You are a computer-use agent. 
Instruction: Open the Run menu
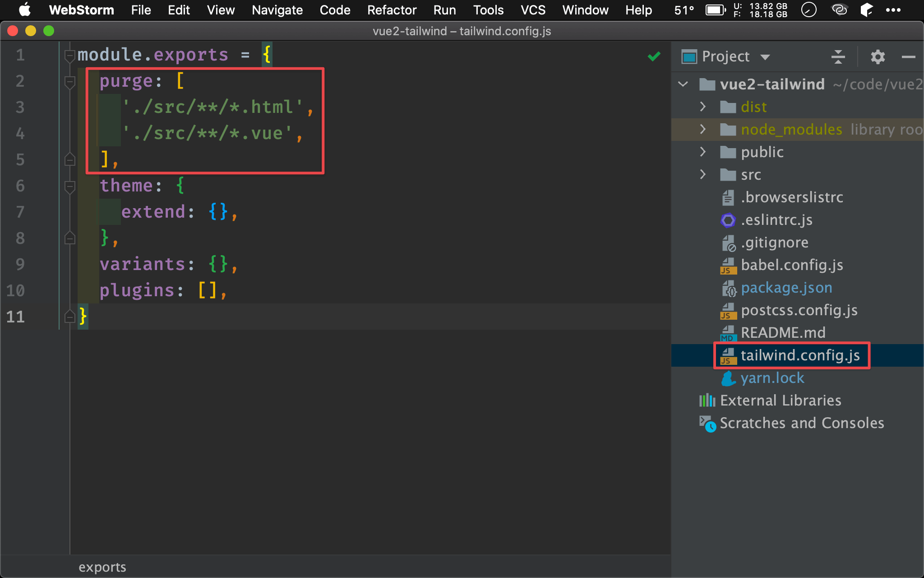tap(444, 10)
